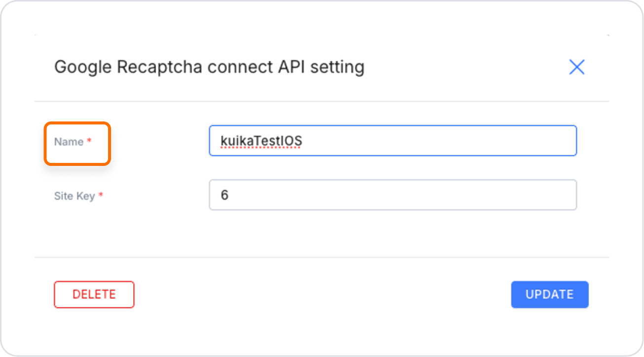This screenshot has width=644, height=357.
Task: Click the divider line below the title
Action: click(321, 101)
